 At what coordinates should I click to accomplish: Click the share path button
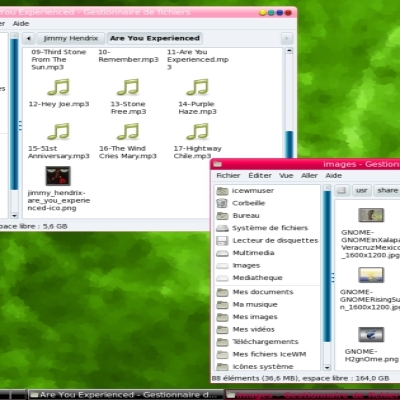[x=387, y=191]
